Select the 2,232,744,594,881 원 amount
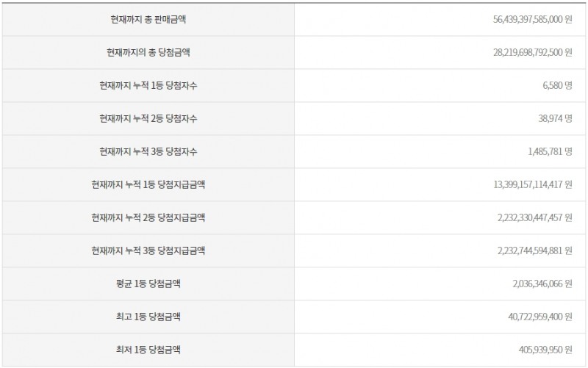Viewport: 588px width, 368px height. (529, 250)
